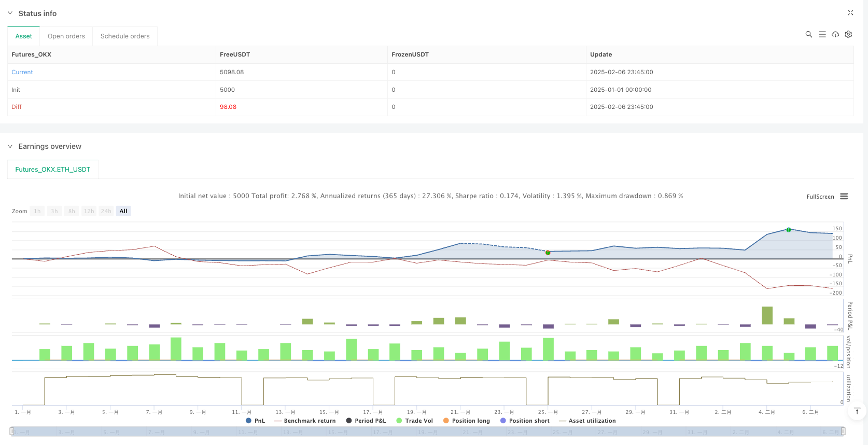Open the list view menu icon
The image size is (868, 445).
[822, 34]
